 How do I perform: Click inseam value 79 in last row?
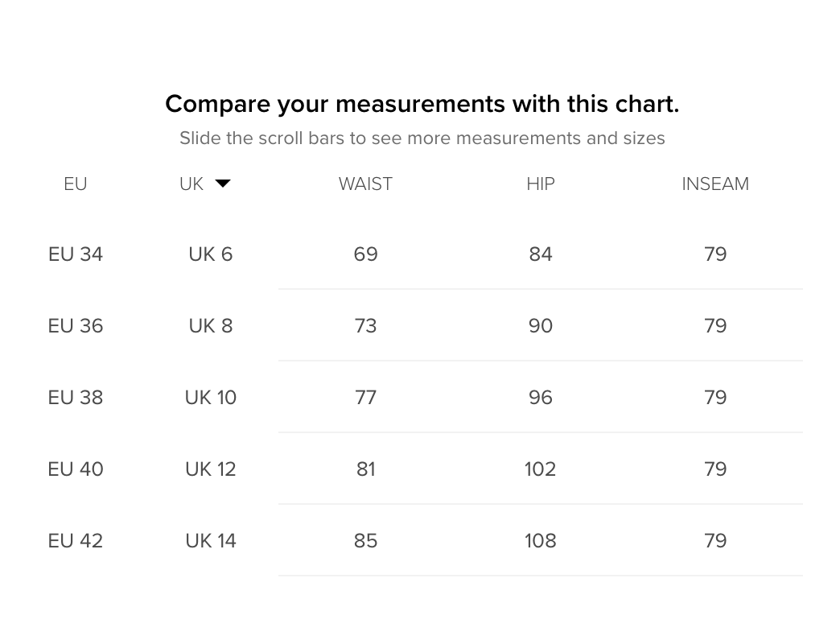(715, 540)
